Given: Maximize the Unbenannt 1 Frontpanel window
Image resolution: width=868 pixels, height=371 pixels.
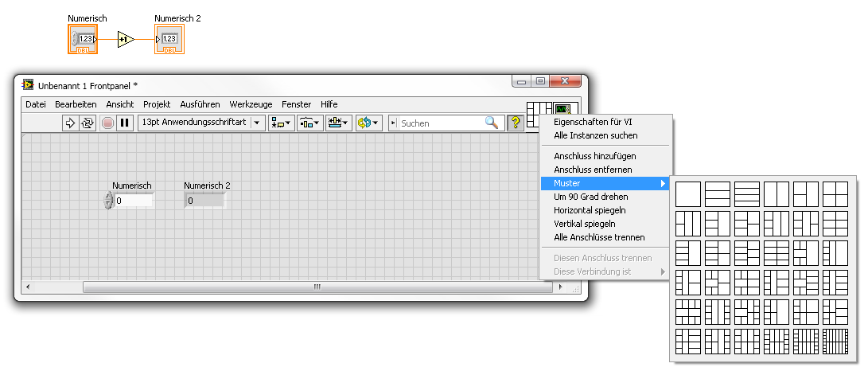Looking at the screenshot, I should coord(540,81).
